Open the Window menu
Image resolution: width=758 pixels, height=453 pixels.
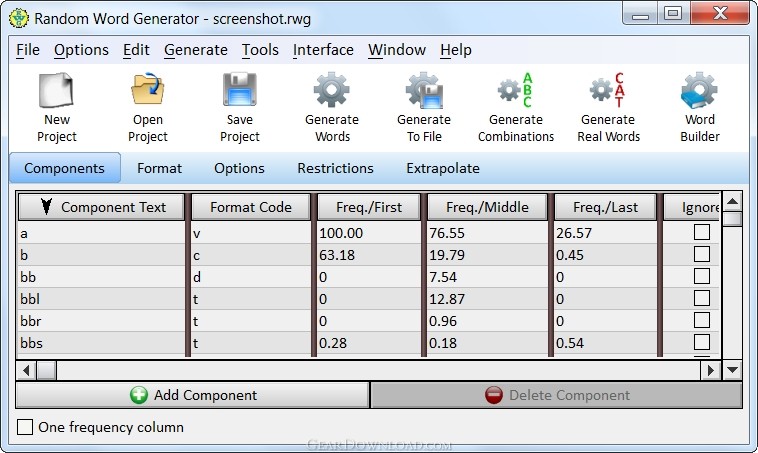pyautogui.click(x=397, y=50)
